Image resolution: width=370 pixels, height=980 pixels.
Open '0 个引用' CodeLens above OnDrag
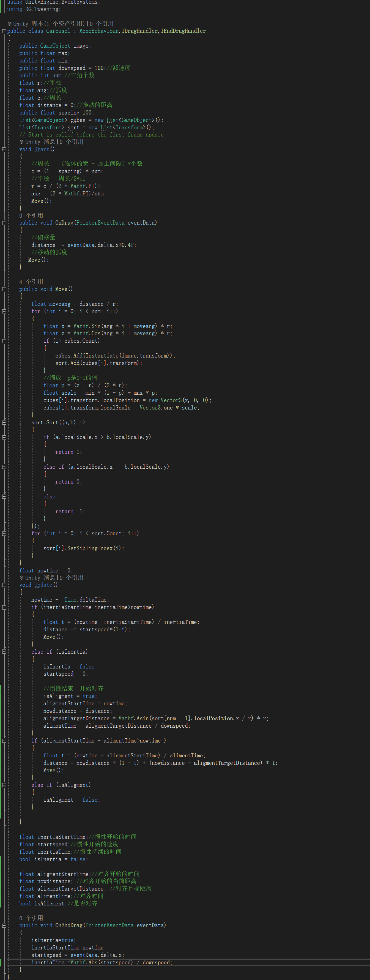coord(31,216)
